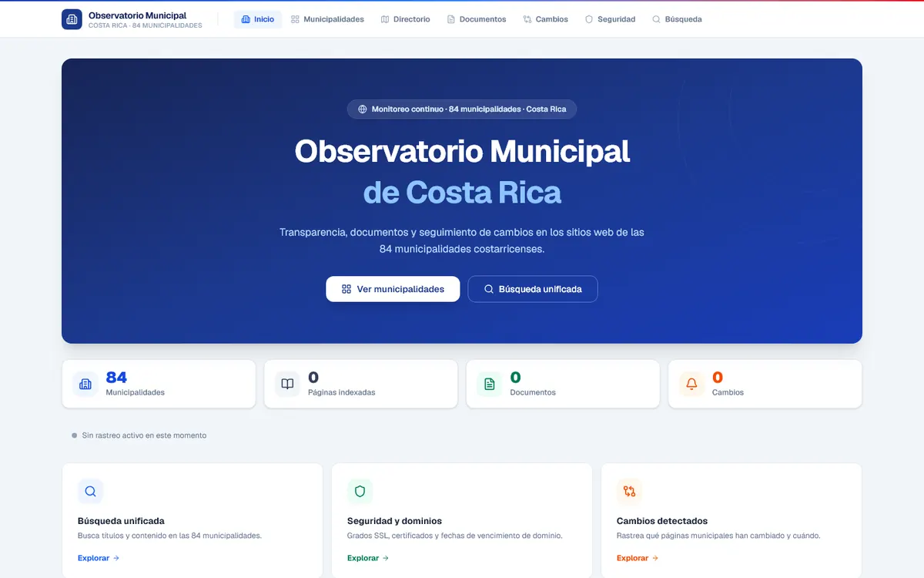Viewport: 924px width, 578px height.
Task: Click the Documentos stat card label
Action: [x=533, y=392]
